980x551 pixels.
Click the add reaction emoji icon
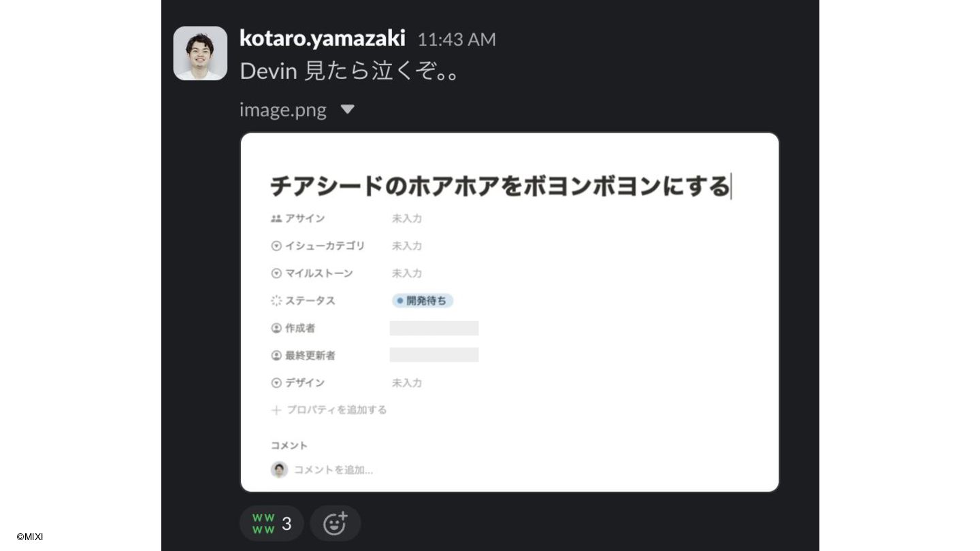pos(335,523)
